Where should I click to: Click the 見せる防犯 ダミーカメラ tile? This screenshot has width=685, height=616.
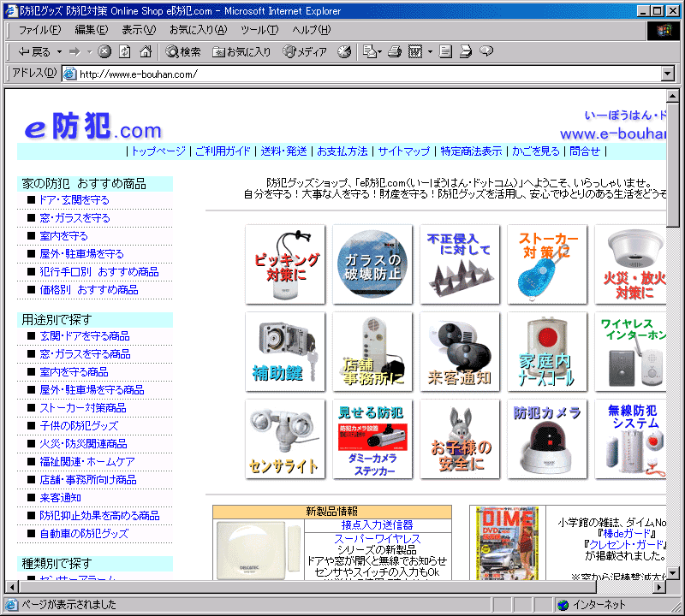[372, 439]
